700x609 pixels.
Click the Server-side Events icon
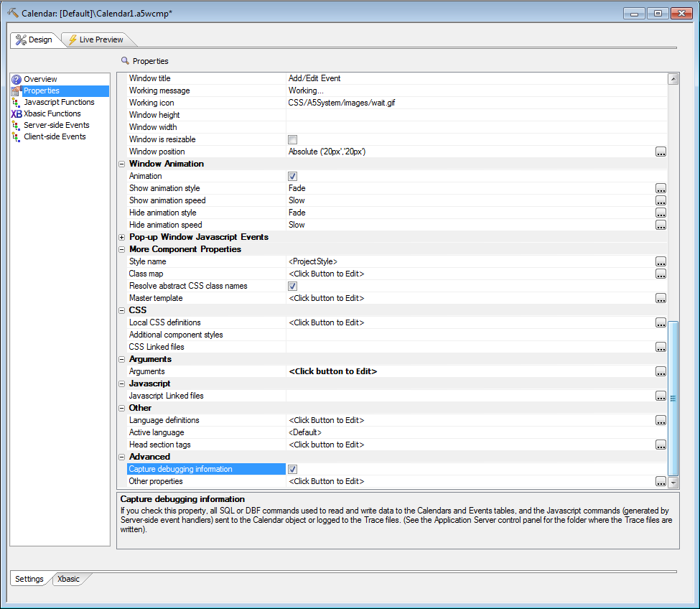coord(17,126)
